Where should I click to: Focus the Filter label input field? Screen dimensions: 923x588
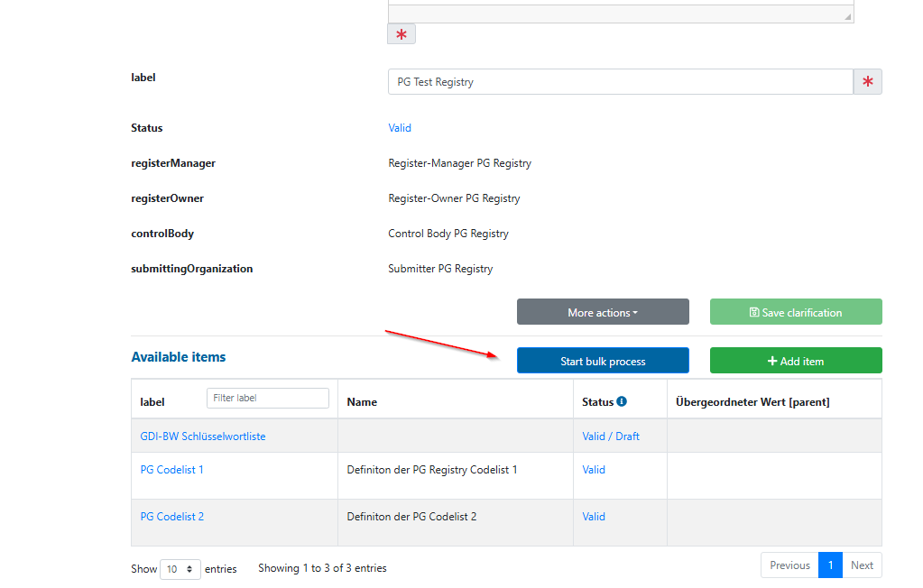point(267,398)
